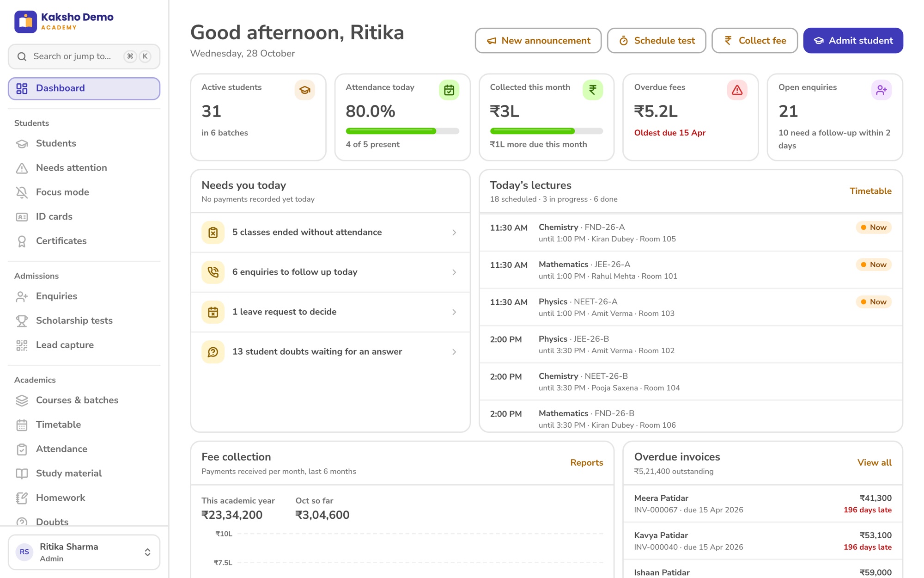
Task: Click the Attendance today progress bar
Action: [402, 131]
